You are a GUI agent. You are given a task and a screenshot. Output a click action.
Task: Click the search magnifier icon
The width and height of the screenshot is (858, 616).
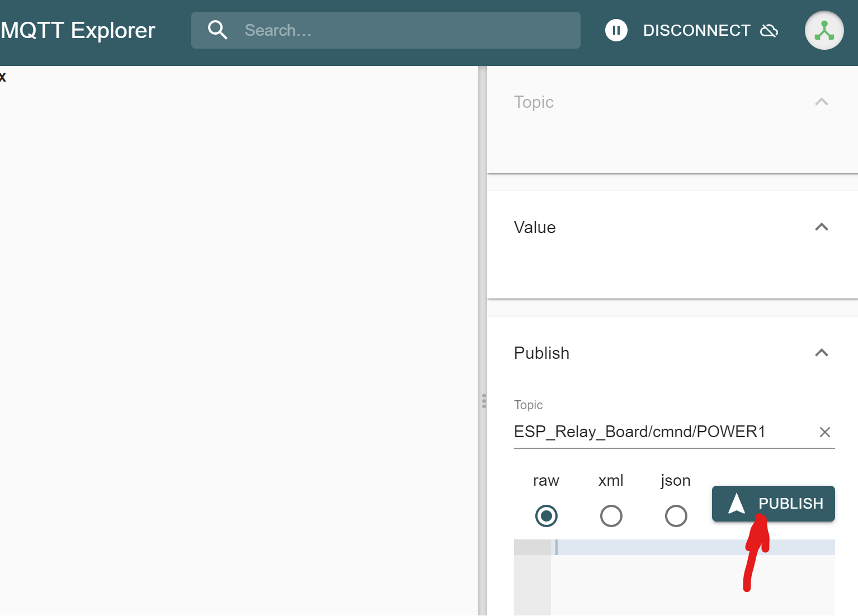click(218, 30)
